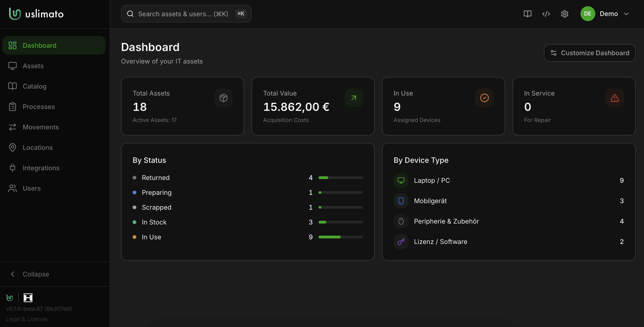This screenshot has height=327, width=644.
Task: Collapse the sidebar
Action: 54,274
